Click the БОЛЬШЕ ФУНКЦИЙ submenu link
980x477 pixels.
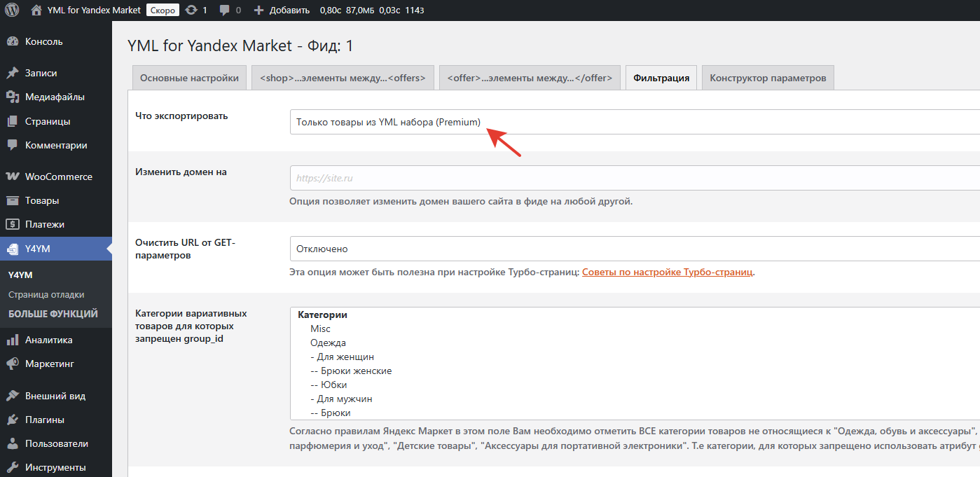tap(53, 314)
